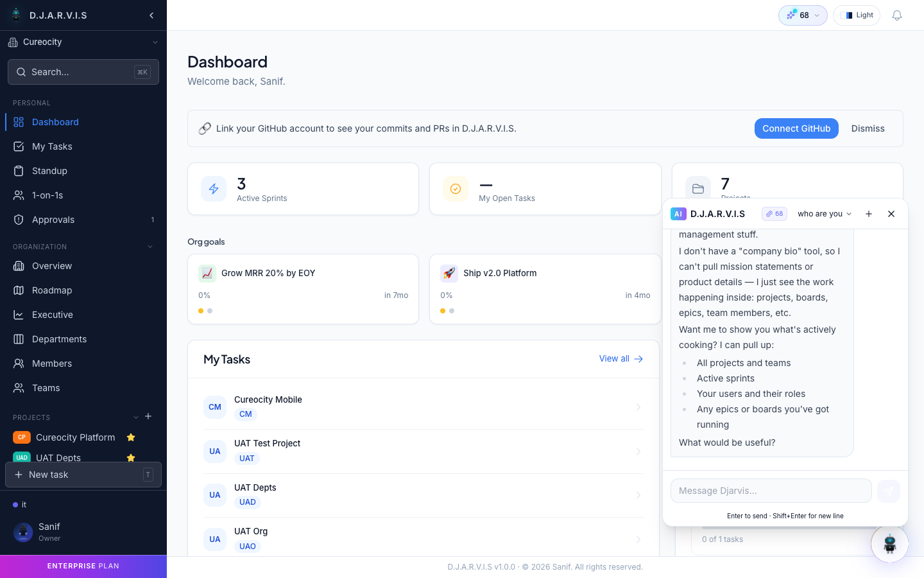Open the Approvals page
The height and width of the screenshot is (578, 924).
(x=83, y=220)
